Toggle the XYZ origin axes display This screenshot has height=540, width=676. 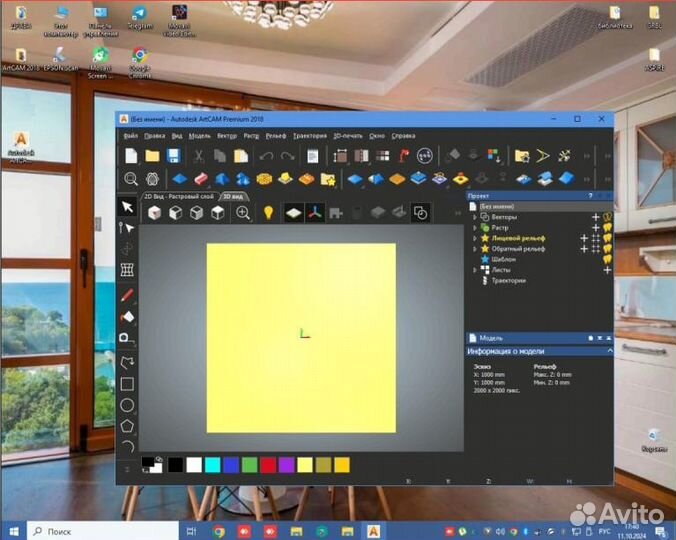(315, 213)
